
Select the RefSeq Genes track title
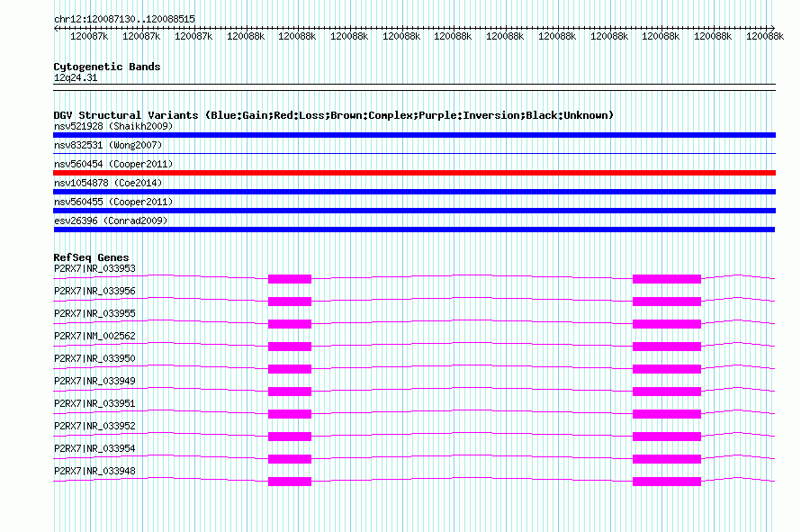pyautogui.click(x=91, y=257)
